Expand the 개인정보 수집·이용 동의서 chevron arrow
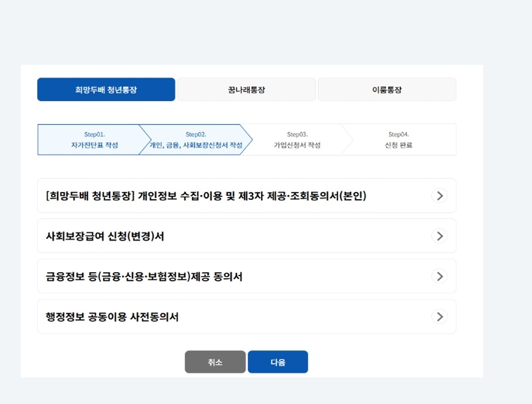This screenshot has width=532, height=404. click(x=439, y=195)
